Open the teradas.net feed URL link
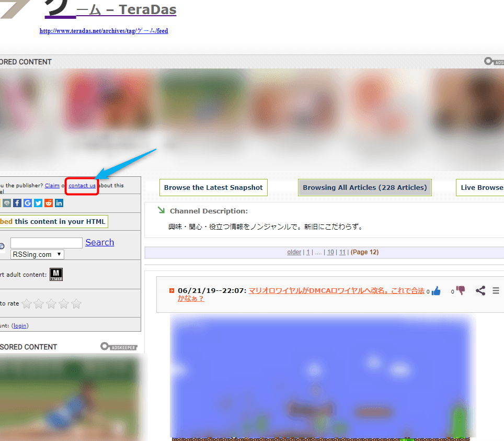 tap(104, 31)
